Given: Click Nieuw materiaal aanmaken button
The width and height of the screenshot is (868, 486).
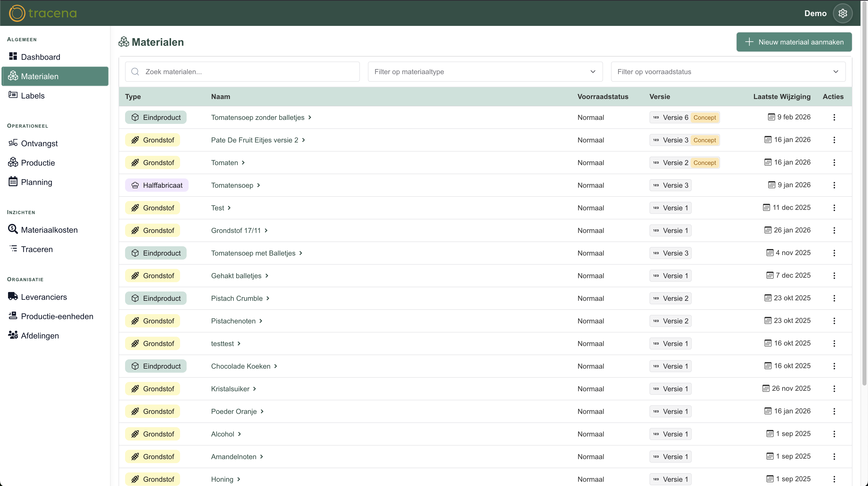Looking at the screenshot, I should pos(794,42).
